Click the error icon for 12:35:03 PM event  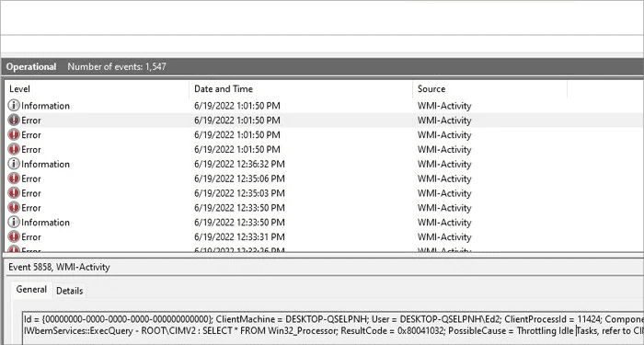14,193
